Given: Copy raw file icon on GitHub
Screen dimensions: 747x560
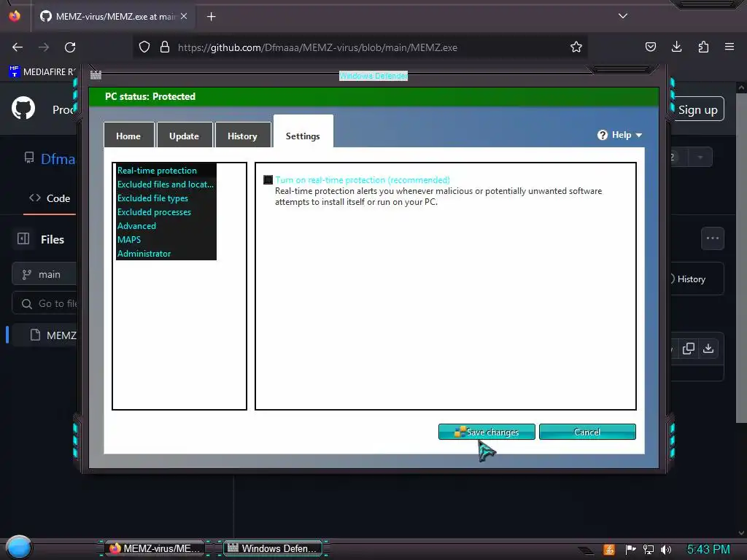Looking at the screenshot, I should [689, 349].
